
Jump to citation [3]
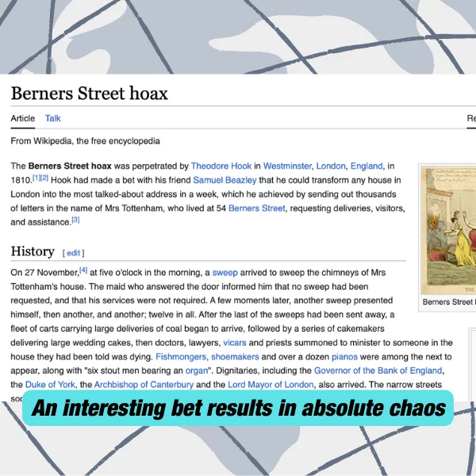tap(75, 220)
